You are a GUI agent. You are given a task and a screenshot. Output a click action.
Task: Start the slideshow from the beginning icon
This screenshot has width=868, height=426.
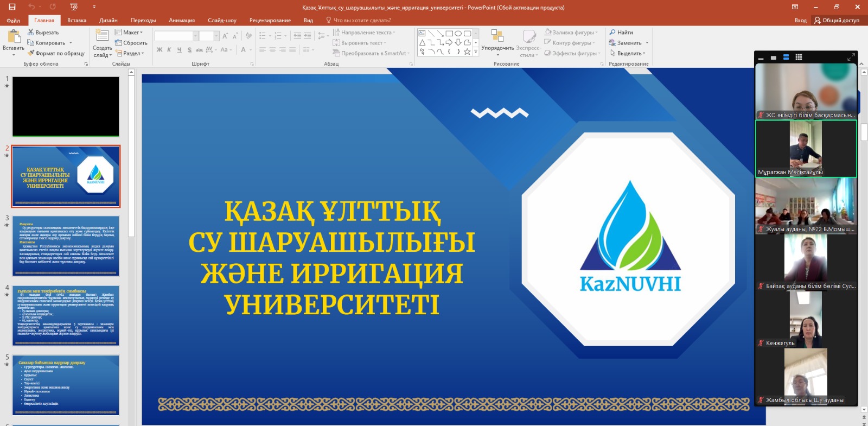click(x=74, y=7)
